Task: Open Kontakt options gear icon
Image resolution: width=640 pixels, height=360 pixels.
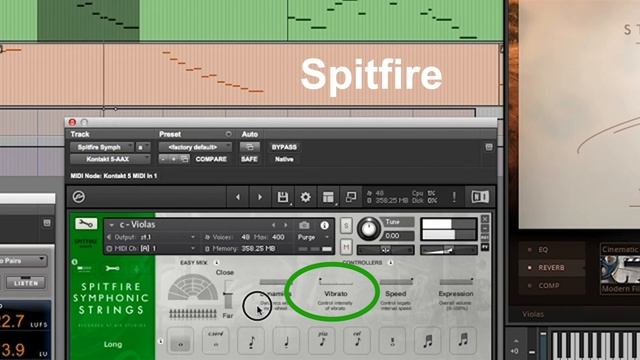Action: [x=305, y=197]
